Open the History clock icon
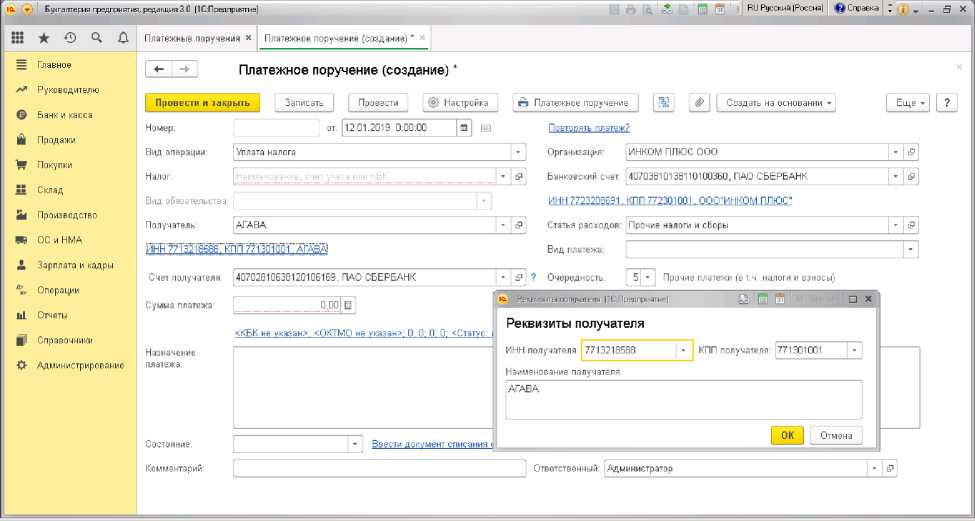The height and width of the screenshot is (521, 975). click(70, 38)
